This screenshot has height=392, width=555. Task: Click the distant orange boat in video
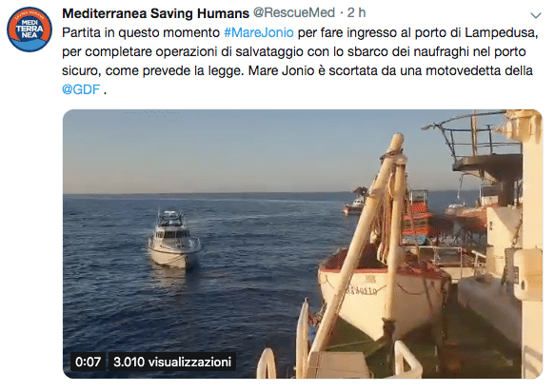point(354,206)
